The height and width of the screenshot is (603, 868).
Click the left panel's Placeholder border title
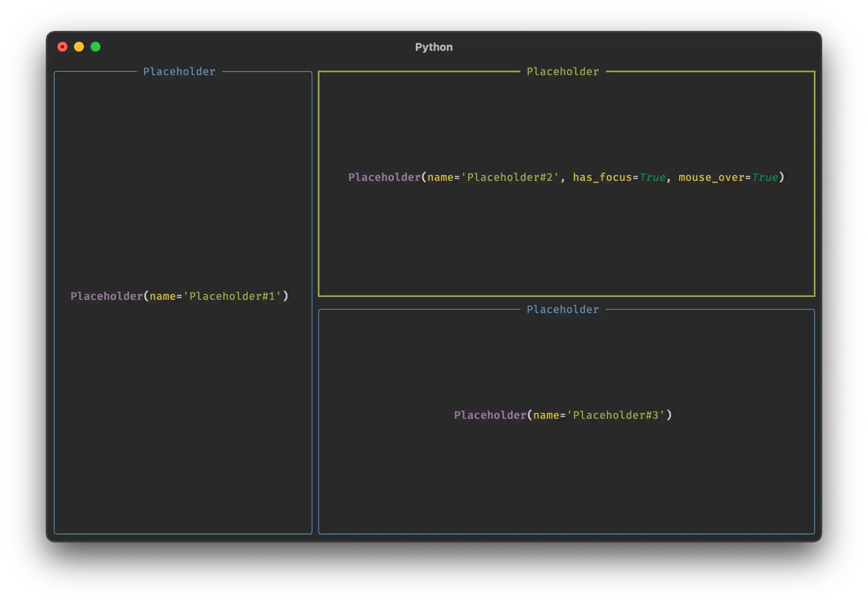[179, 71]
